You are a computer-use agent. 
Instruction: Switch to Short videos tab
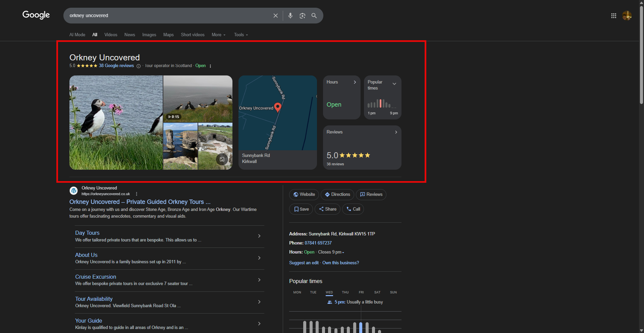coord(193,35)
